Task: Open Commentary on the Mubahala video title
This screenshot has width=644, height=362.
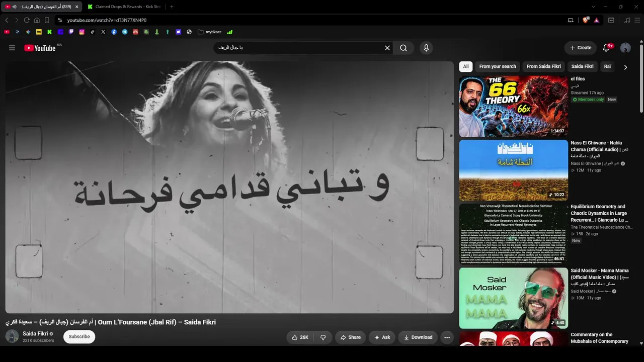Action: tap(599, 338)
